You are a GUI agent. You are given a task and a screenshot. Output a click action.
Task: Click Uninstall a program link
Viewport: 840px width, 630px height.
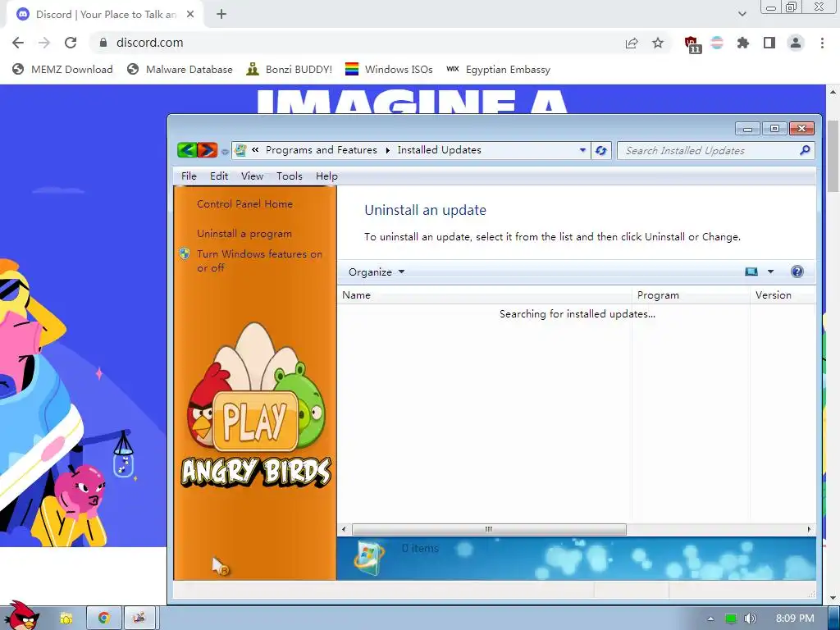(x=244, y=234)
